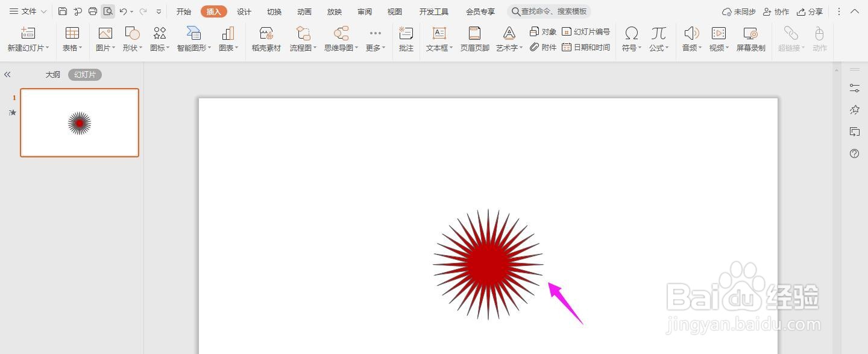Click the vertical scrollbar up arrow
Screen dimensions: 868x354
pos(837,70)
